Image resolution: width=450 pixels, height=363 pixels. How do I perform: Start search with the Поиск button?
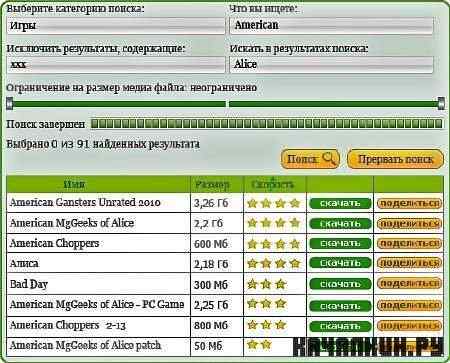[x=310, y=159]
